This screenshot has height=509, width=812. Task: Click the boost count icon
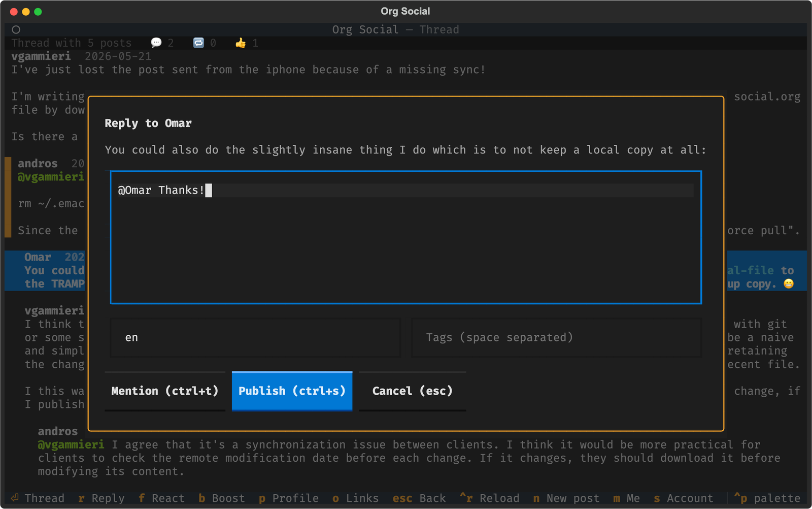(x=198, y=43)
